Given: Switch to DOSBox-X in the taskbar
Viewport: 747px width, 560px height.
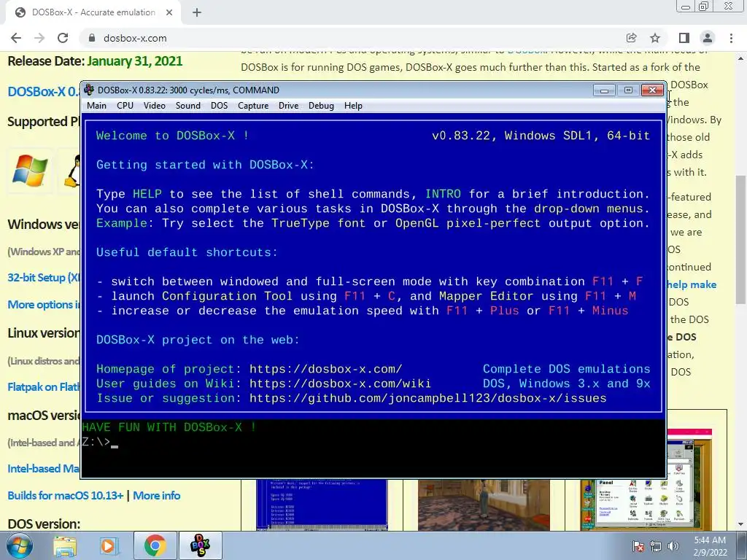Looking at the screenshot, I should click(x=200, y=545).
